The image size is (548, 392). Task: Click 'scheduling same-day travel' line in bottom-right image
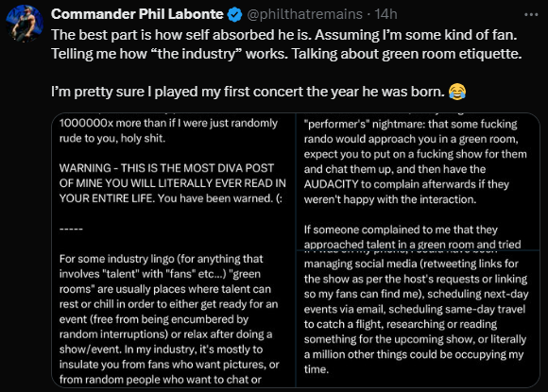tap(415, 309)
